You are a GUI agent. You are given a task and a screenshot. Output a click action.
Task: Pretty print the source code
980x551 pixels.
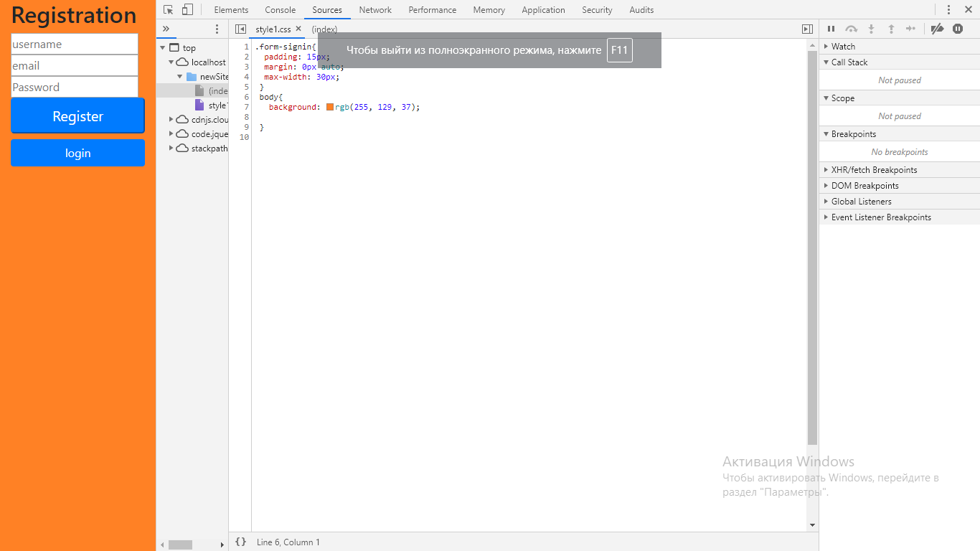(241, 542)
